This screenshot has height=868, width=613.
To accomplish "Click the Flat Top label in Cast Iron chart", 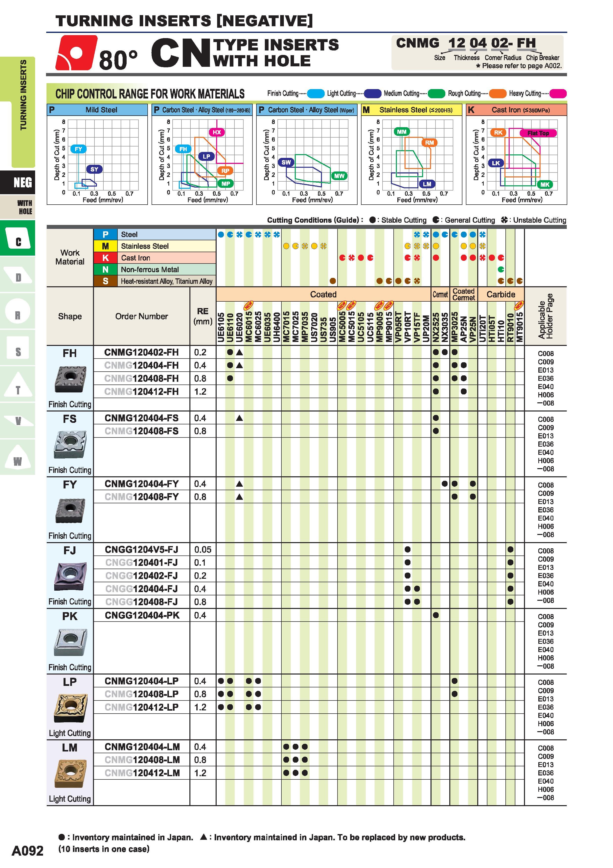I will (538, 133).
